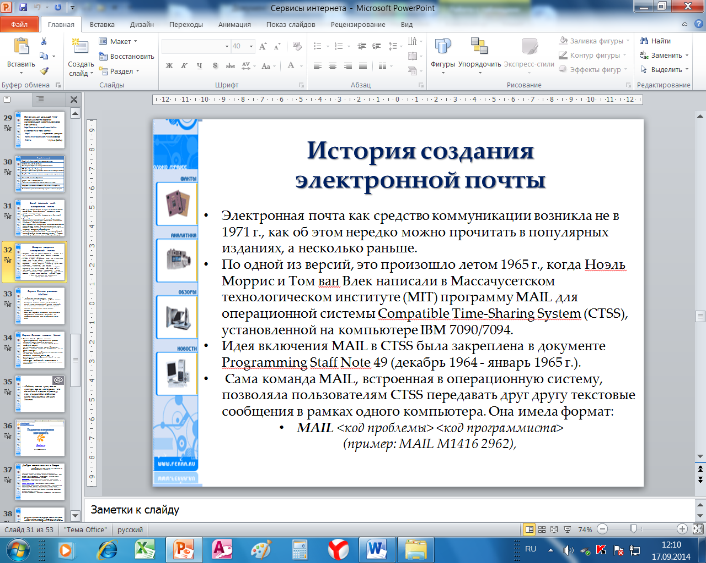Launch Yandex browser from the taskbar
The height and width of the screenshot is (563, 706).
(338, 549)
